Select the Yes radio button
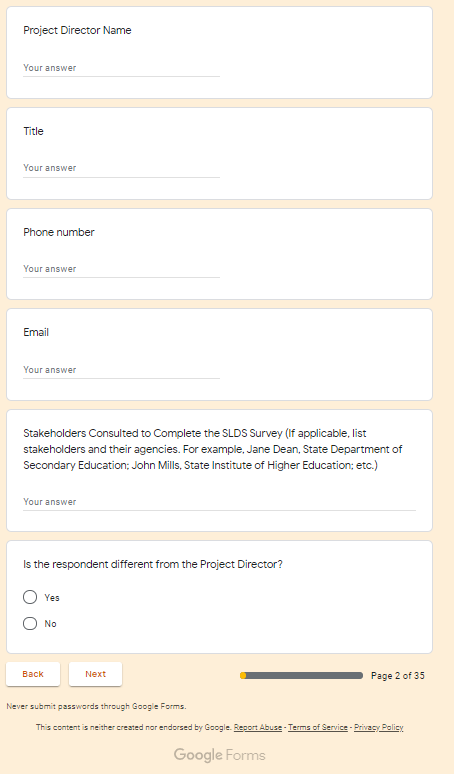 click(x=30, y=597)
